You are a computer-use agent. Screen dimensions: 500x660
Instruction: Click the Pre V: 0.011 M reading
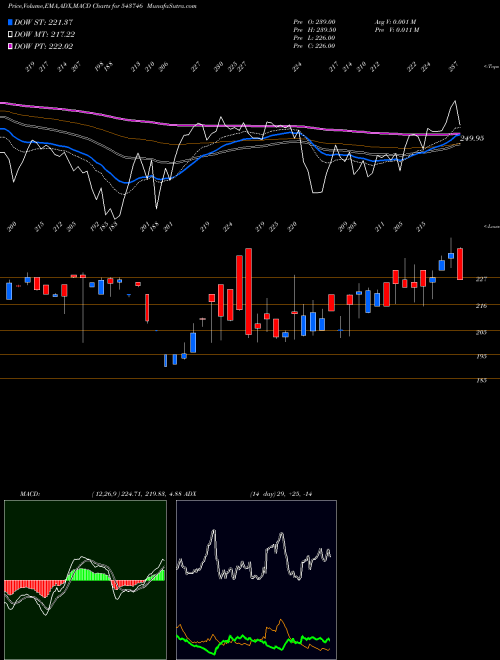[x=396, y=30]
